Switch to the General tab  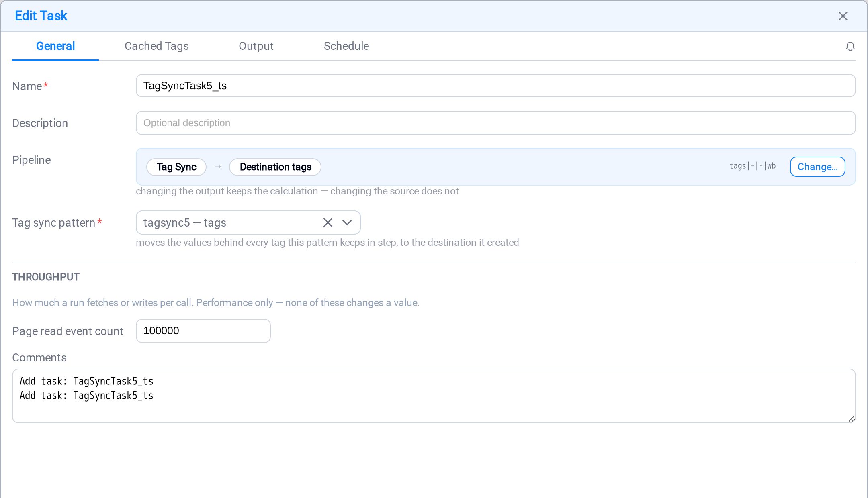pyautogui.click(x=55, y=46)
